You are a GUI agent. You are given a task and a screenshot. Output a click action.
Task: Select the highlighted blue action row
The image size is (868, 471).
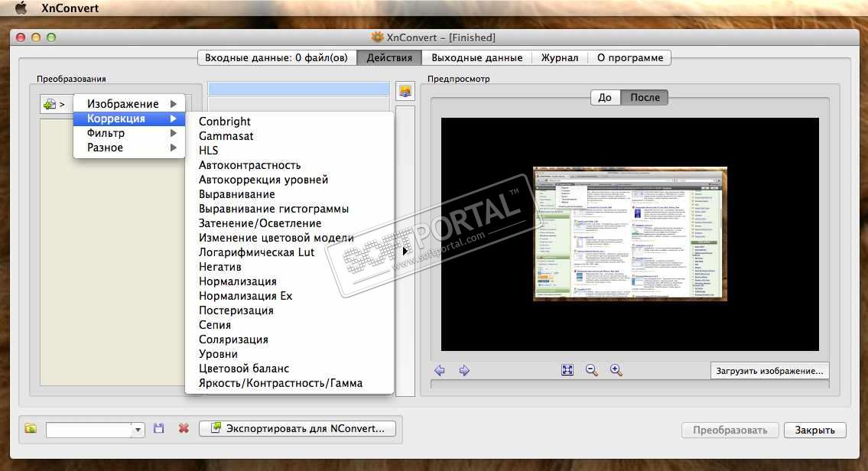pos(299,89)
